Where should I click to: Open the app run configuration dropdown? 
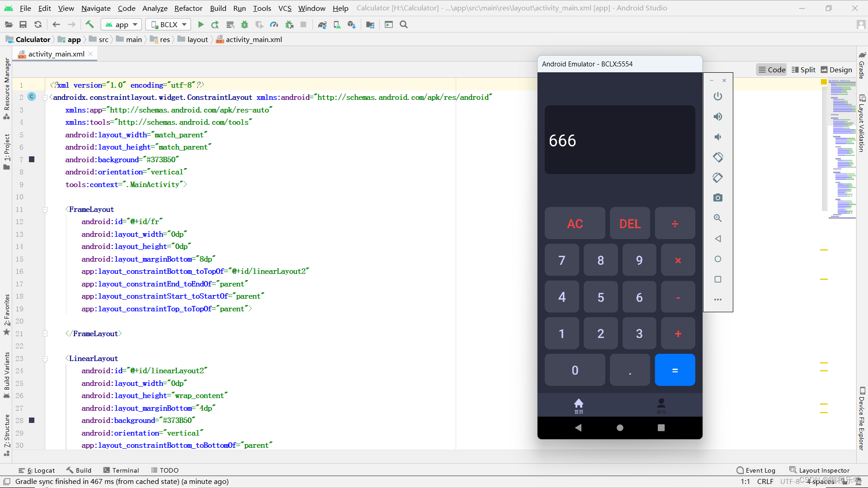click(121, 25)
